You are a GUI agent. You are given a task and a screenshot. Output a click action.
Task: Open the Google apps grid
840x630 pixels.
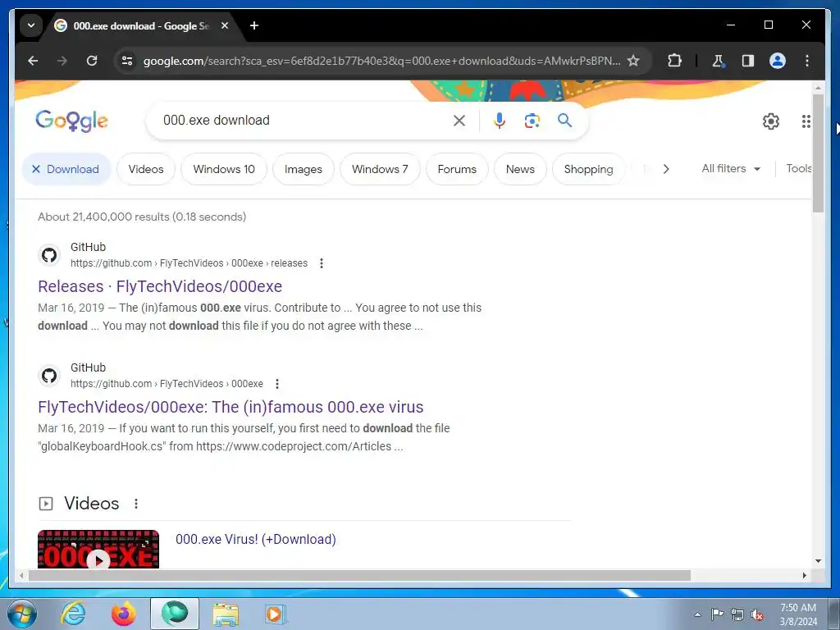806,121
